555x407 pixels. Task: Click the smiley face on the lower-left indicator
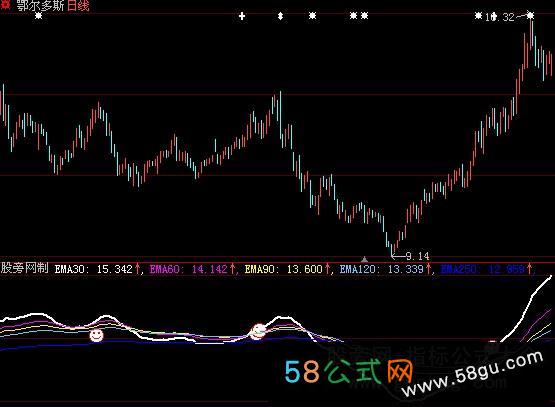coord(96,335)
